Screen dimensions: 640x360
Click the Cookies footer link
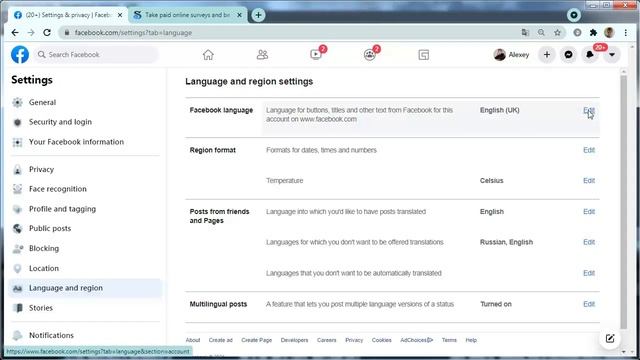pyautogui.click(x=382, y=340)
